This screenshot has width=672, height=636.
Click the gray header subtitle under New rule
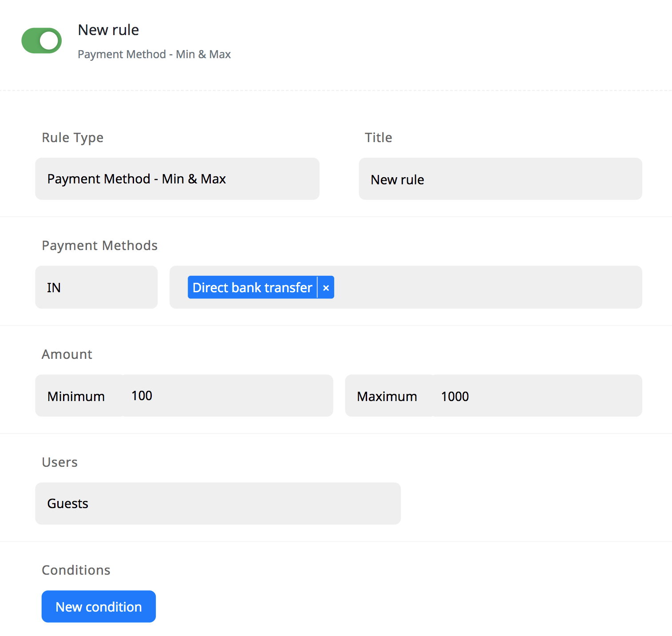coord(154,54)
